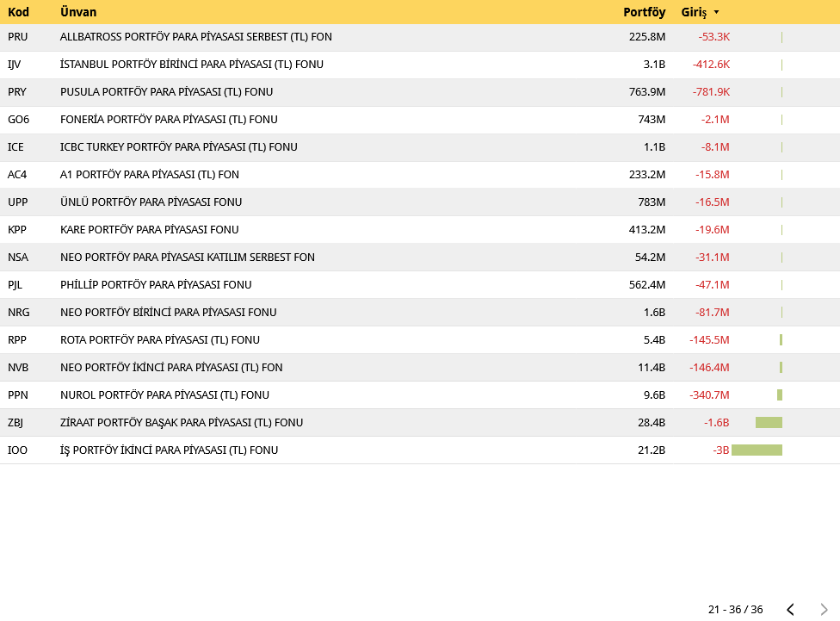The height and width of the screenshot is (621, 840).
Task: Select fund code PRY
Action: pyautogui.click(x=16, y=91)
